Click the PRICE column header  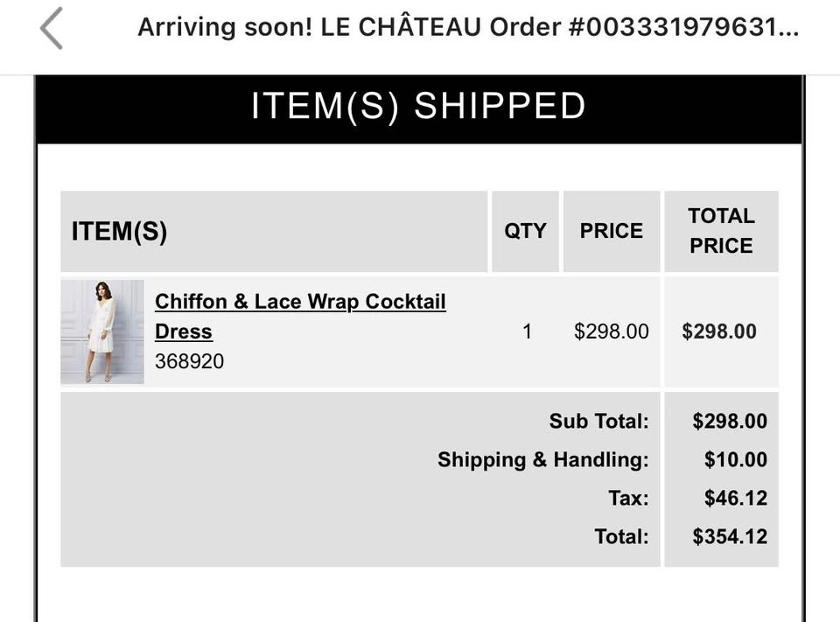click(612, 232)
